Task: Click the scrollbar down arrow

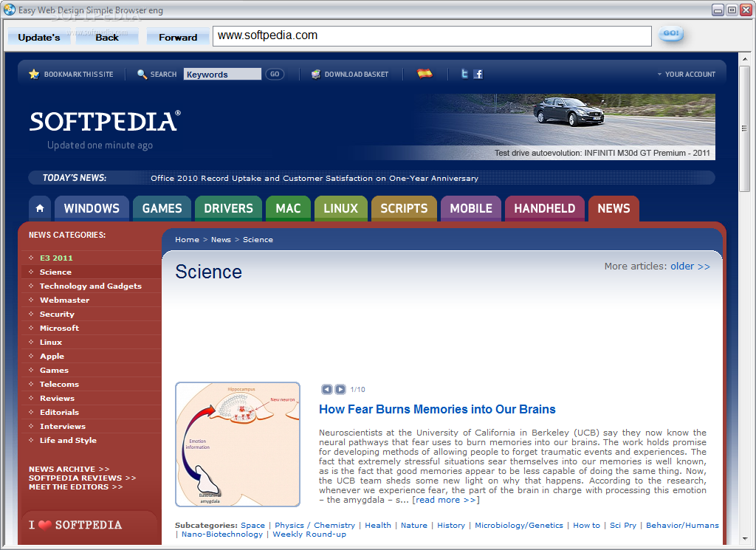Action: (x=745, y=539)
